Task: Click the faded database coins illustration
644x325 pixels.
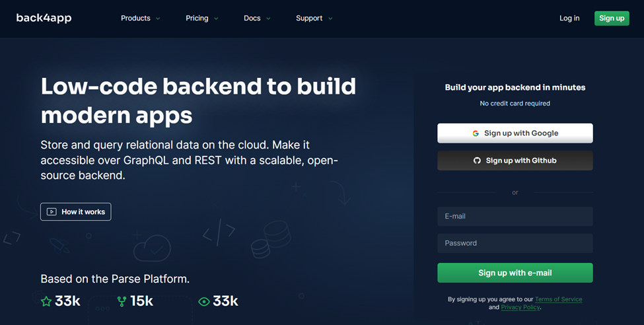Action: pos(271,240)
